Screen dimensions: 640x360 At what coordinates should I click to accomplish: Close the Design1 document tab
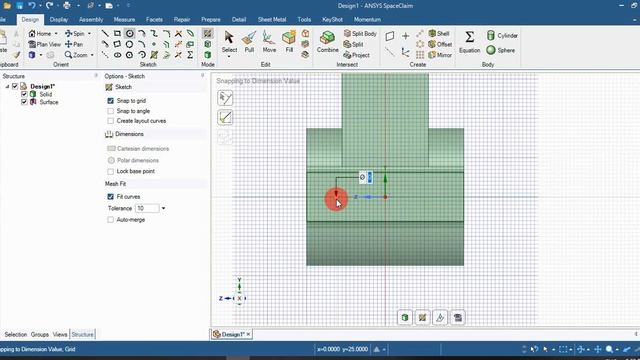[x=248, y=334]
